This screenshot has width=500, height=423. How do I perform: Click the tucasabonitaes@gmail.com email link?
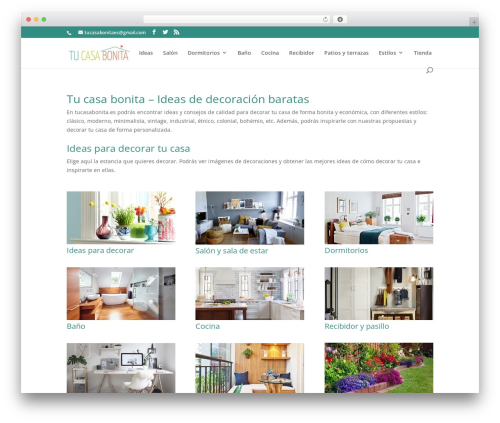115,32
